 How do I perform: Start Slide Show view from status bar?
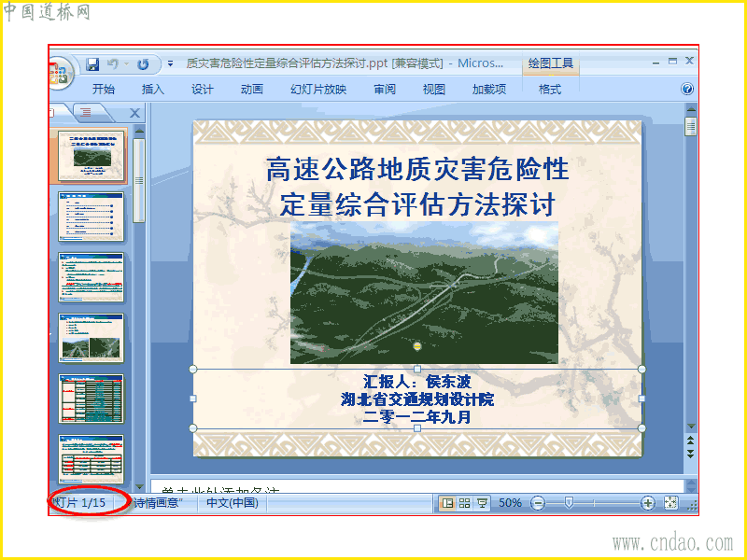[482, 503]
